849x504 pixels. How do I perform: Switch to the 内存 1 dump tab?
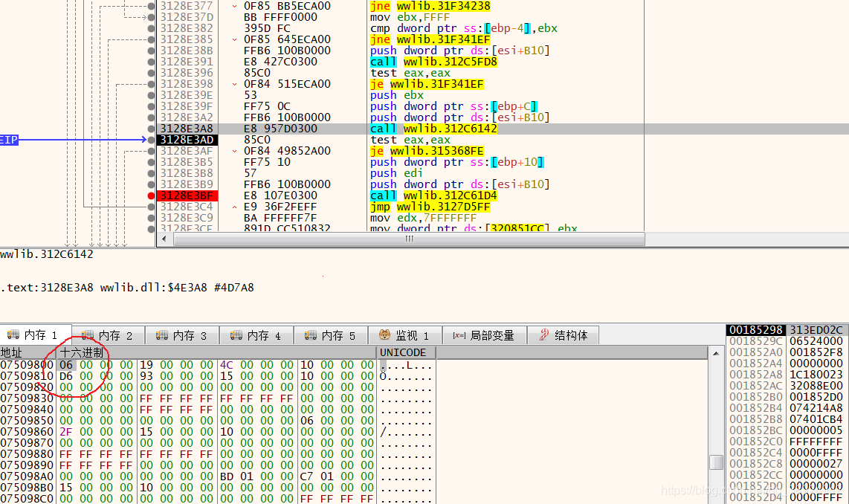click(x=36, y=335)
